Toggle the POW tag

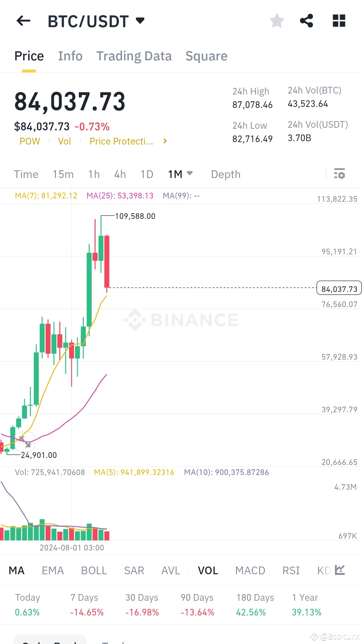coord(29,141)
